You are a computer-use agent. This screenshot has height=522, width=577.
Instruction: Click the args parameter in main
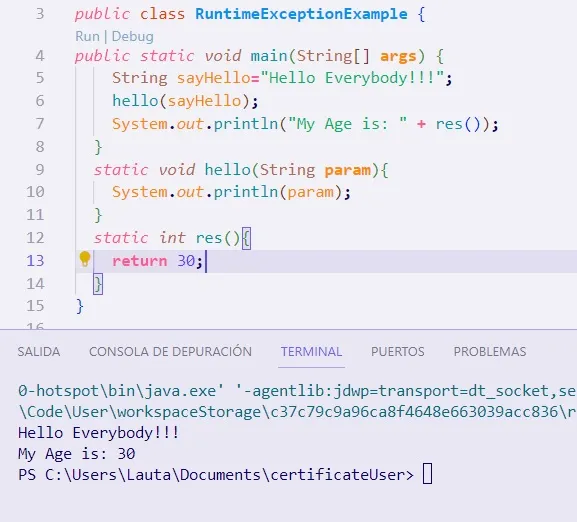(398, 56)
